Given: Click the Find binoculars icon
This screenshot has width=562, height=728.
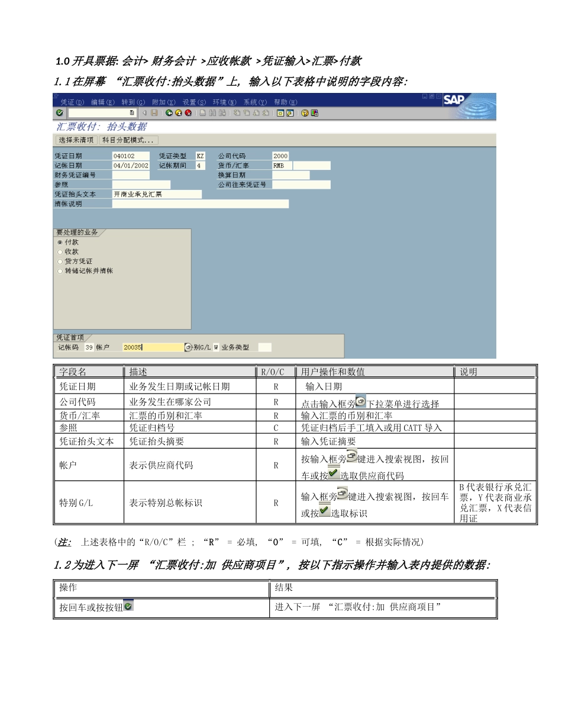Looking at the screenshot, I should coord(212,112).
